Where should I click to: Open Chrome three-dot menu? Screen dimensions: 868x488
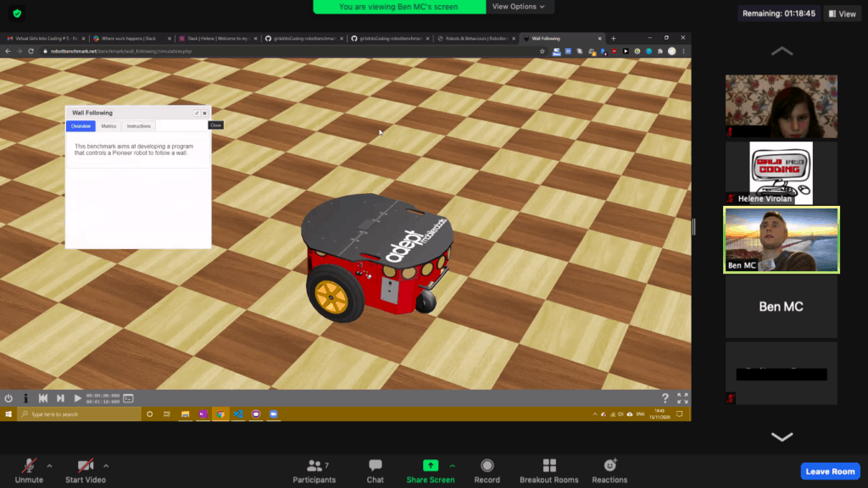click(684, 51)
